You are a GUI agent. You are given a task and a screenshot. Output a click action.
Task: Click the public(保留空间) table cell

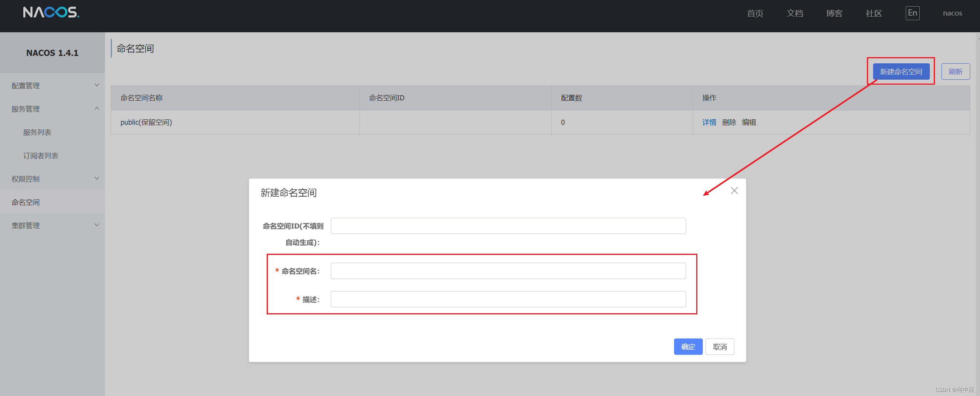pos(235,122)
